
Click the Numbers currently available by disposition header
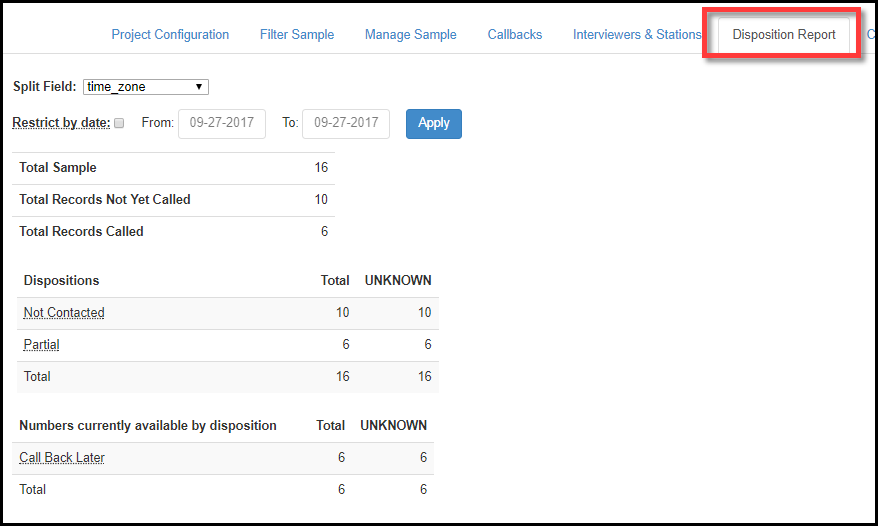pos(148,426)
